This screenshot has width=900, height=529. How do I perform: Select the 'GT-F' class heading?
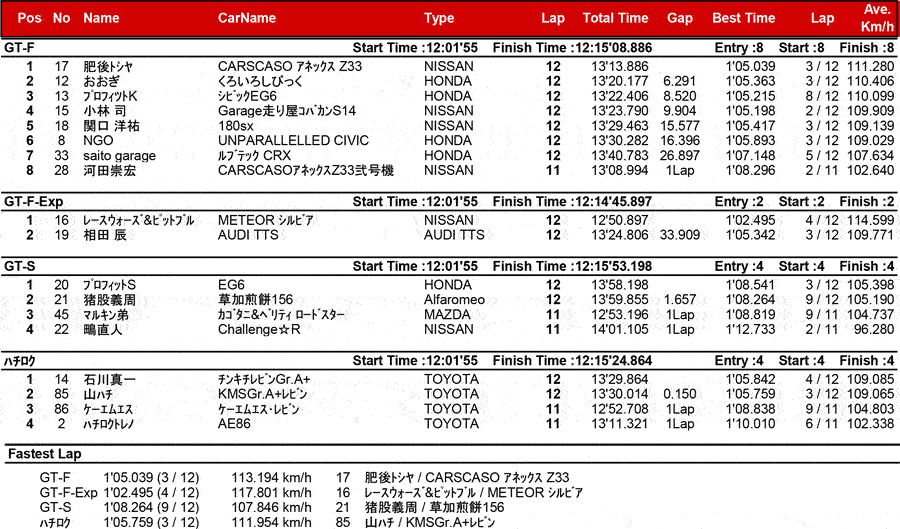pyautogui.click(x=20, y=48)
